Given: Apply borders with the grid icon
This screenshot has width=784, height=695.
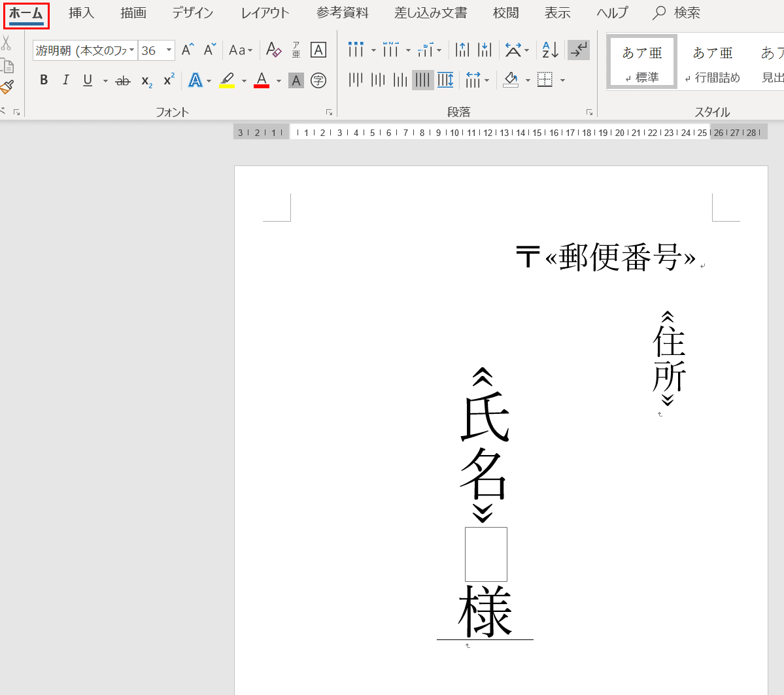Looking at the screenshot, I should coord(545,80).
